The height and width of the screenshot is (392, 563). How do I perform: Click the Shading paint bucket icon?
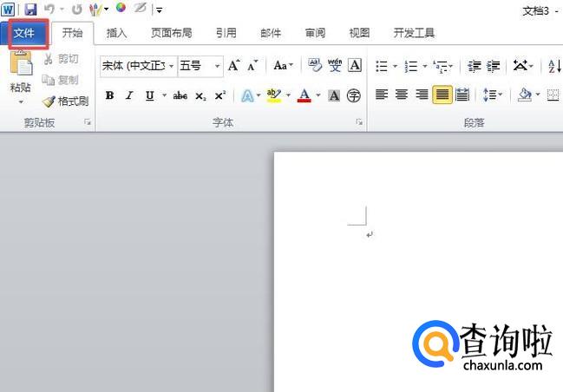524,95
